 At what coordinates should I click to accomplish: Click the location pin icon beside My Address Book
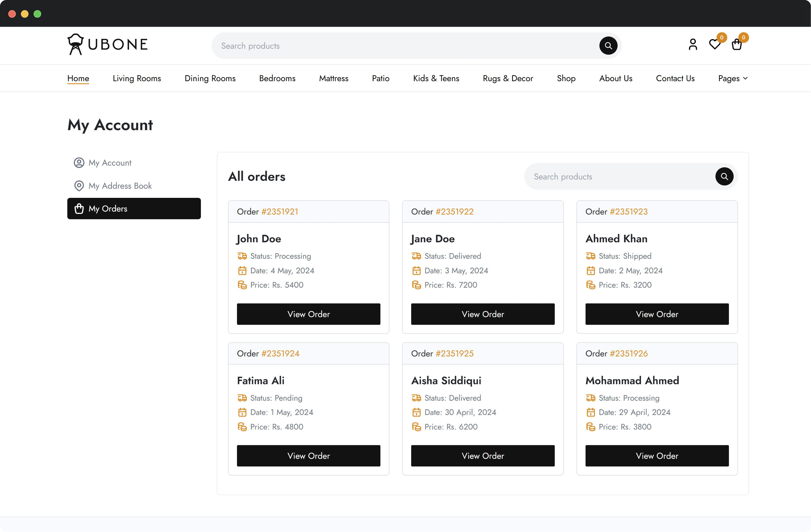[x=79, y=186]
